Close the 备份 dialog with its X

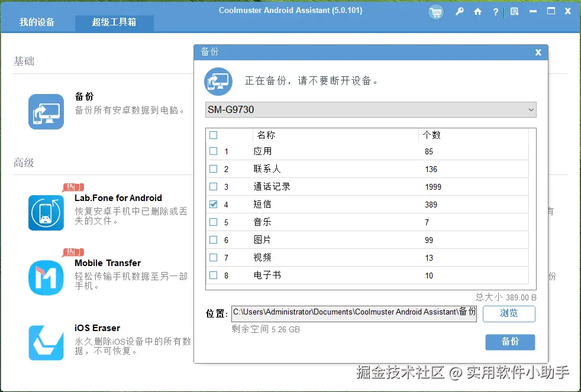click(x=538, y=52)
